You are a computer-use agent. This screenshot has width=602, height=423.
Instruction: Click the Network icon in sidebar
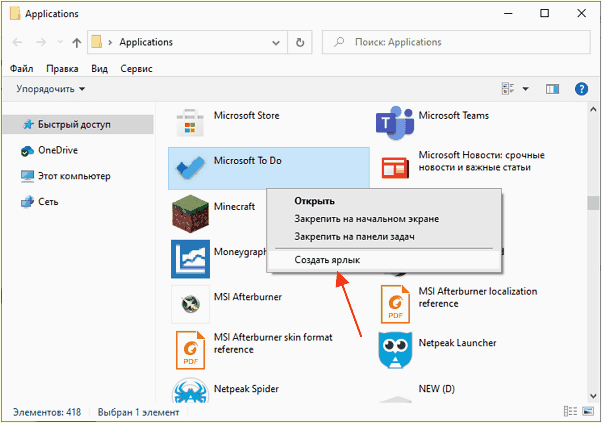(27, 202)
